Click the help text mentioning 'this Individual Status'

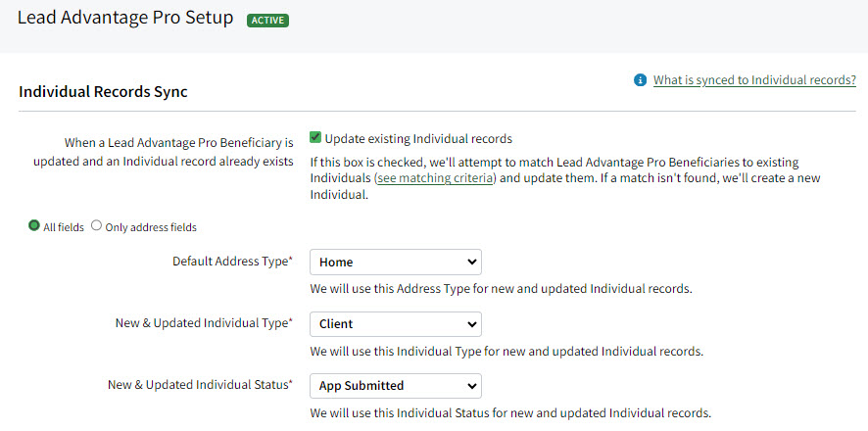[x=510, y=412]
